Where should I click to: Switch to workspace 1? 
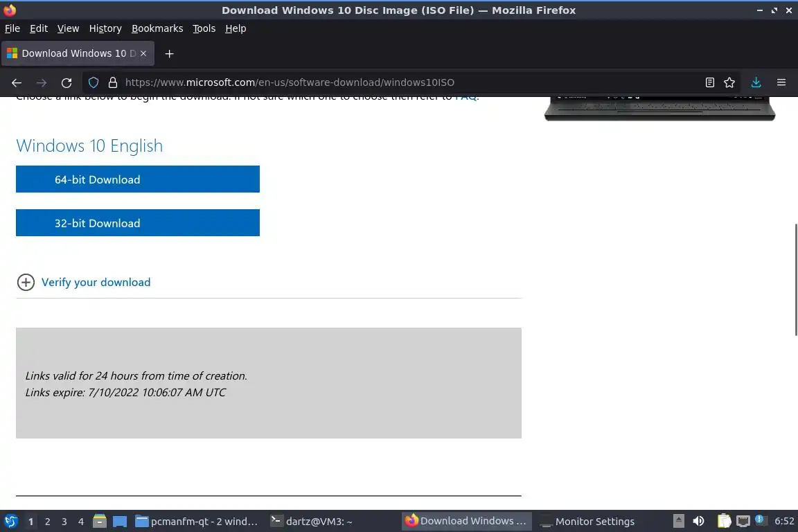(x=30, y=522)
